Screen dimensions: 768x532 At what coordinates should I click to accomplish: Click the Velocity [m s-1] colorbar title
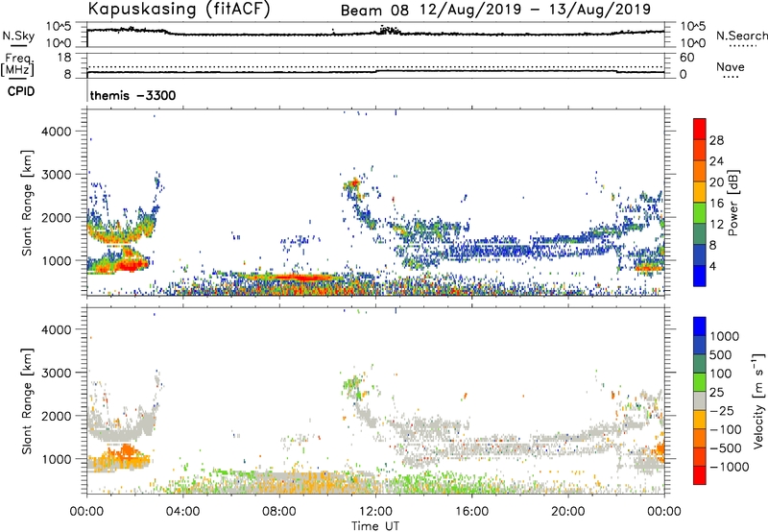tap(758, 400)
